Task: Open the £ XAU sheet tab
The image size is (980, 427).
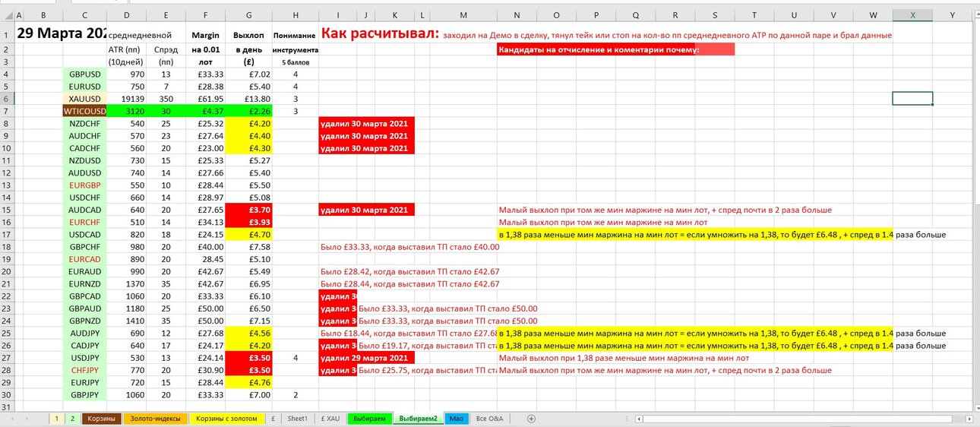Action: tap(330, 419)
